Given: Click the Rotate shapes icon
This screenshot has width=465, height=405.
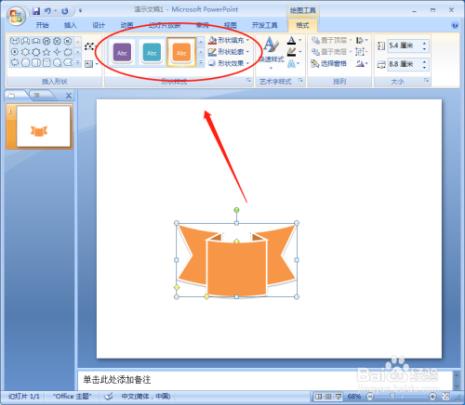Looking at the screenshot, I should tap(360, 63).
